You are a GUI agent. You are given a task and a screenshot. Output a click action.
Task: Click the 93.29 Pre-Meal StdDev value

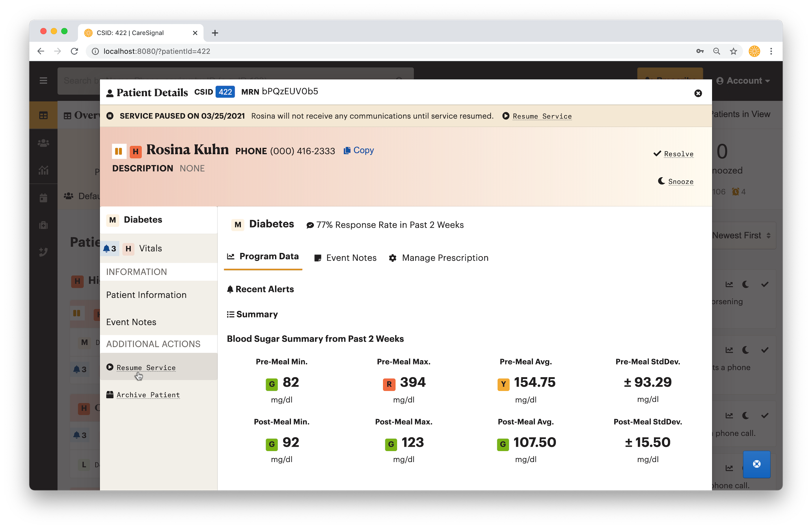pos(648,383)
